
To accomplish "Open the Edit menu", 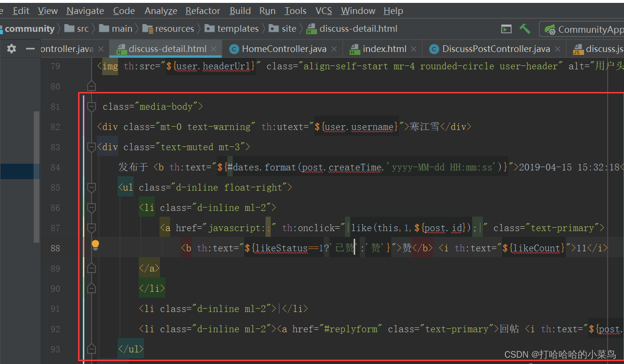I will [x=21, y=11].
